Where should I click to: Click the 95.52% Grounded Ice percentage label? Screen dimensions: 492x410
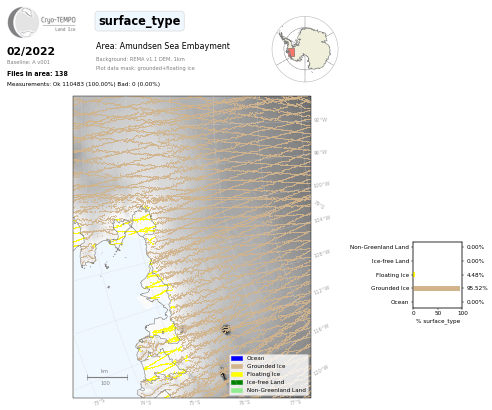(477, 288)
